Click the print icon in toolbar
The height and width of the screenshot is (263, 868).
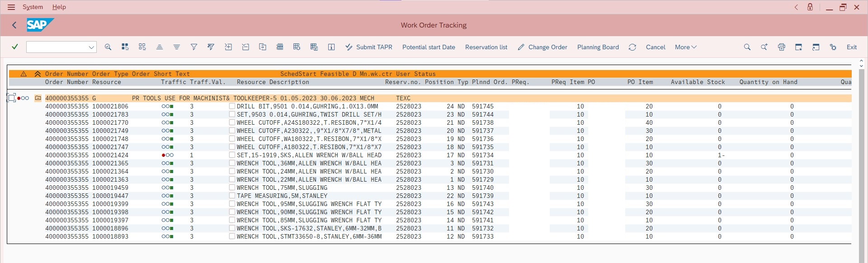point(781,47)
